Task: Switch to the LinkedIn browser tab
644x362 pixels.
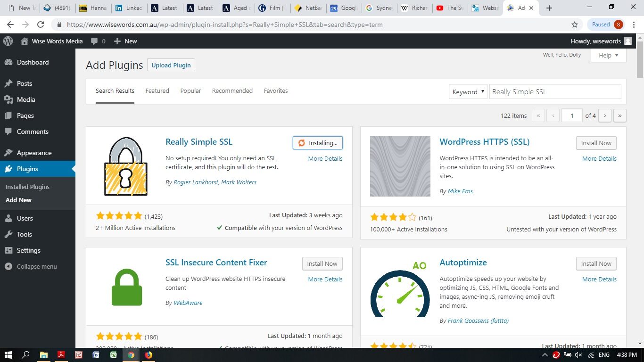Action: [128, 8]
